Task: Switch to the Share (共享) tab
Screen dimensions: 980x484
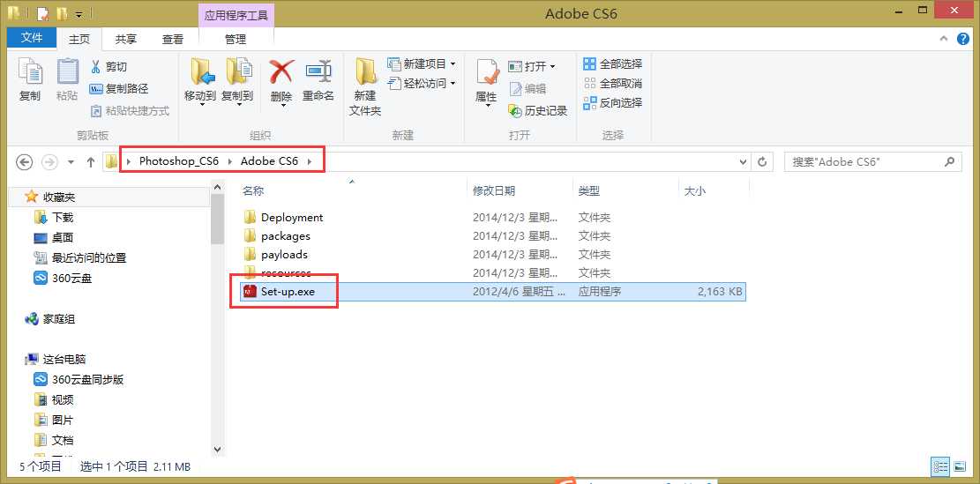Action: [125, 40]
